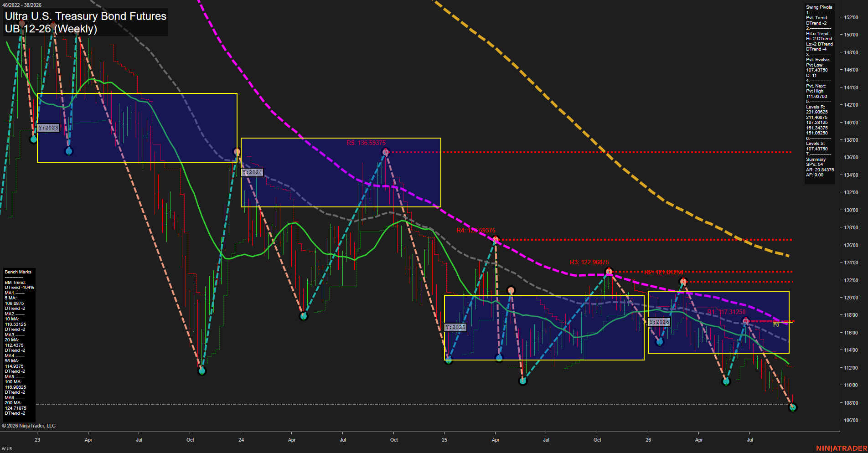Click the Oct label under year 24
The image size is (868, 453).
(394, 440)
